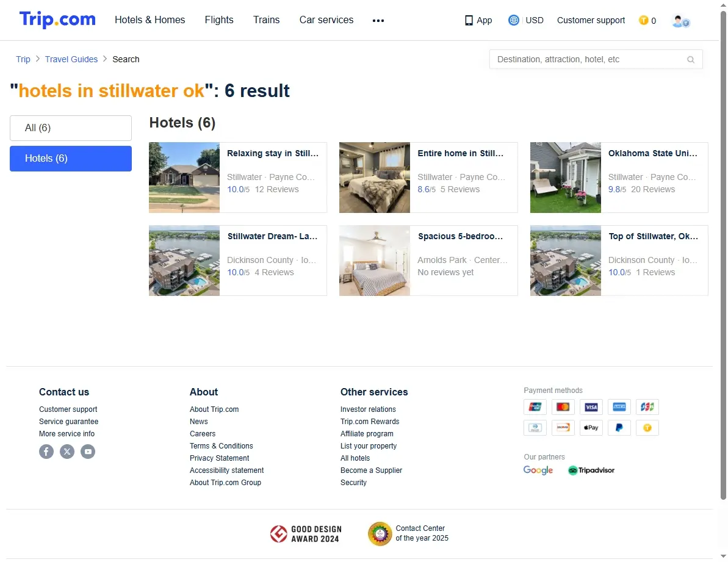Viewport: 728px width, 562px height.
Task: Open the Trains menu
Action: tap(267, 20)
